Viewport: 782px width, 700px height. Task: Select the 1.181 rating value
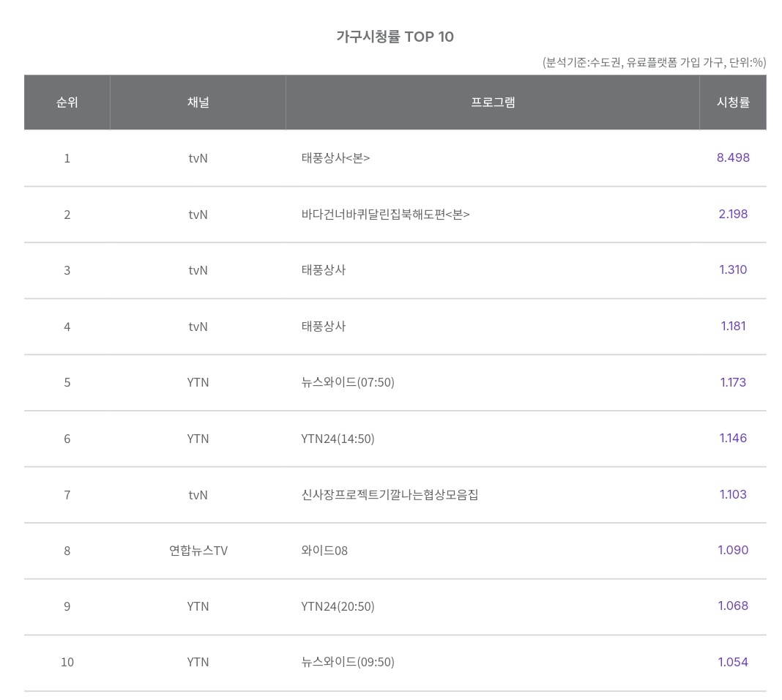click(x=732, y=326)
